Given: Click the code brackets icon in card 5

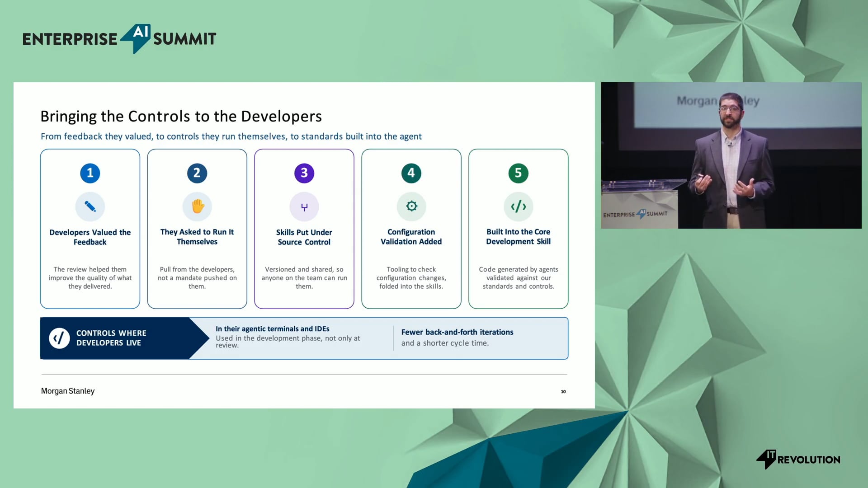Looking at the screenshot, I should [x=519, y=206].
